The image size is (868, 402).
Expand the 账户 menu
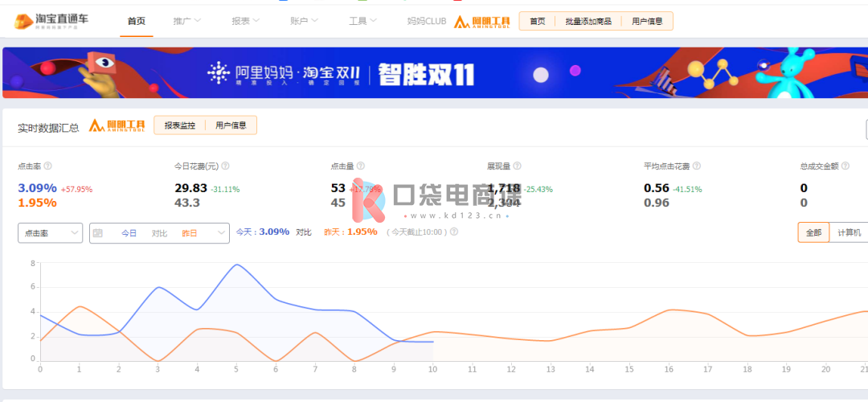(x=304, y=22)
